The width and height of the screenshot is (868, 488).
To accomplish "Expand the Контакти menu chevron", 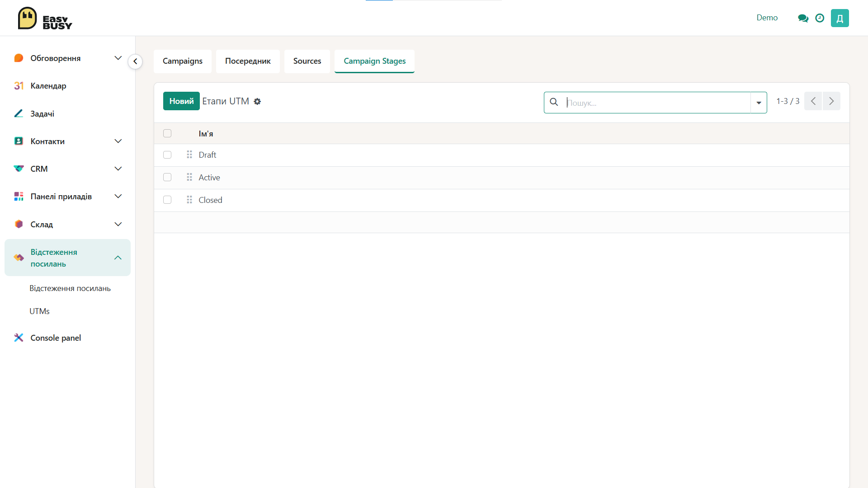I will [118, 141].
